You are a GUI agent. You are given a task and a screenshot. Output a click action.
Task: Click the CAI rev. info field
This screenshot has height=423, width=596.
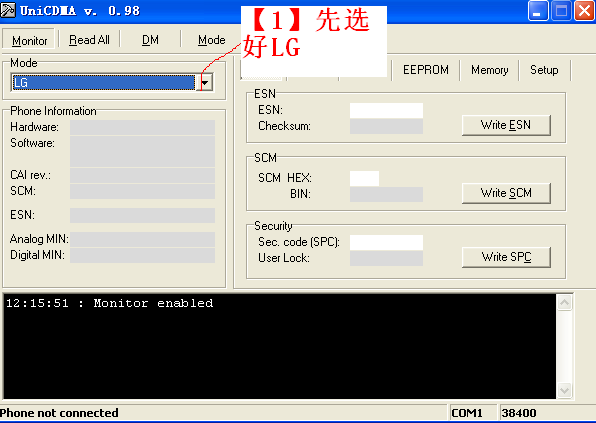pyautogui.click(x=142, y=176)
